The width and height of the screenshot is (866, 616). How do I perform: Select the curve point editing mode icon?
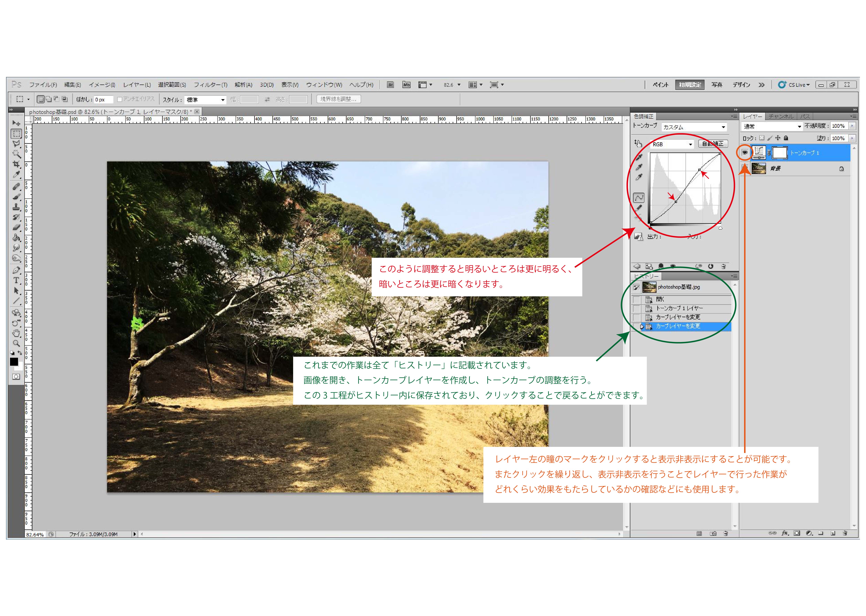(x=639, y=198)
